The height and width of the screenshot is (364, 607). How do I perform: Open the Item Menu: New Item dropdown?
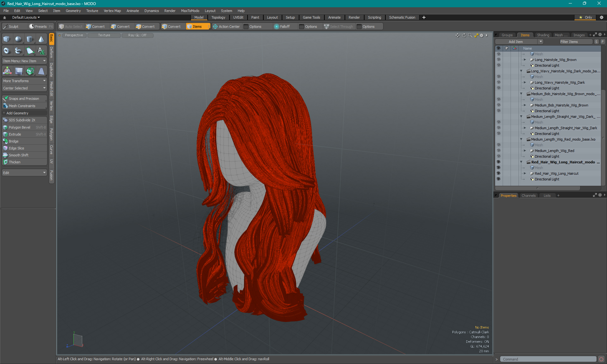click(24, 61)
